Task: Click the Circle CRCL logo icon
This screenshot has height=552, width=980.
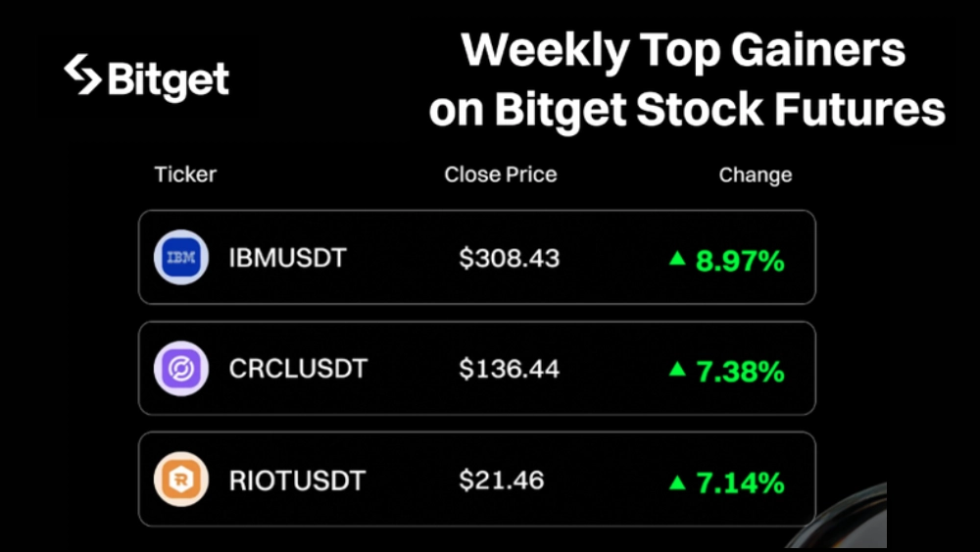Action: [x=181, y=369]
